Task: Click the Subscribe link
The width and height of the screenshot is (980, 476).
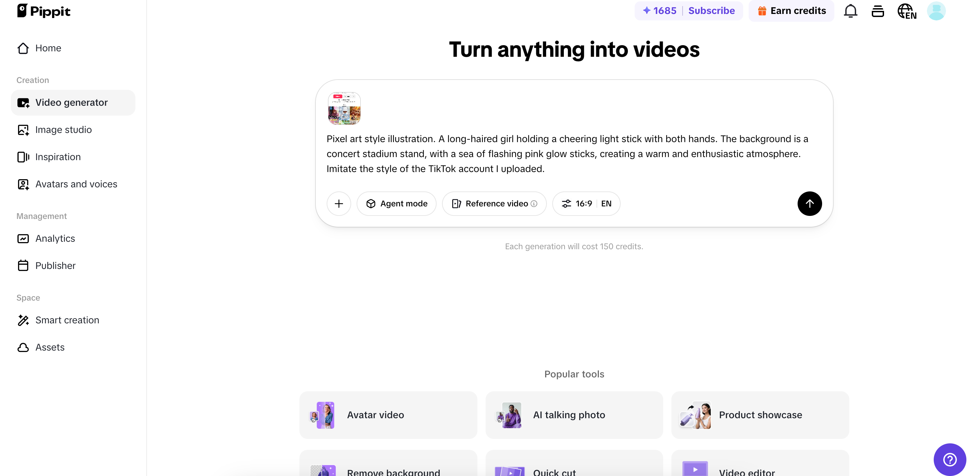Action: point(712,11)
